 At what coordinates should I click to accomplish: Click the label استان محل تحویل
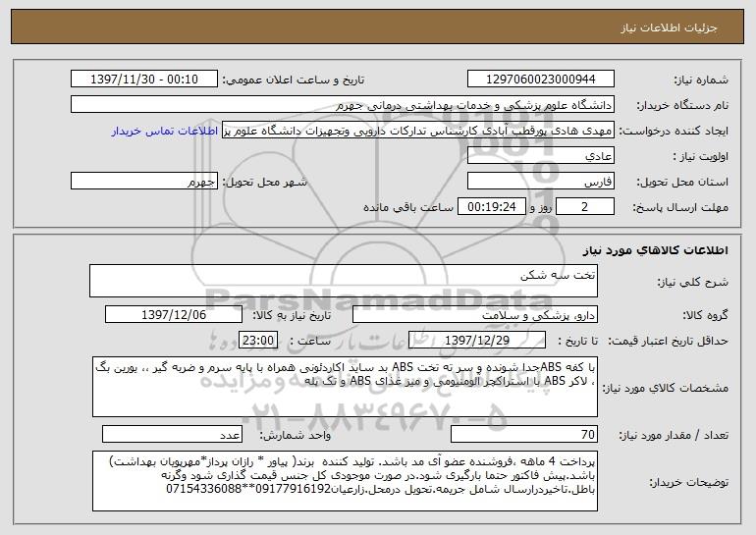(682, 183)
